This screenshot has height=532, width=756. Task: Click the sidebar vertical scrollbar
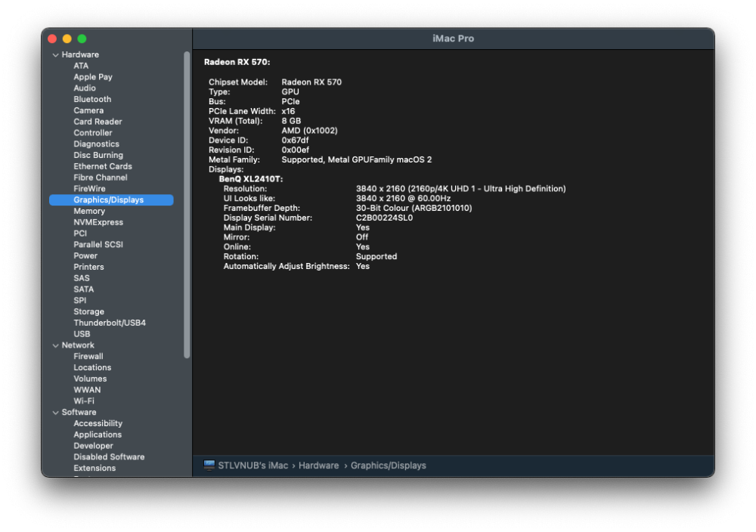[187, 205]
